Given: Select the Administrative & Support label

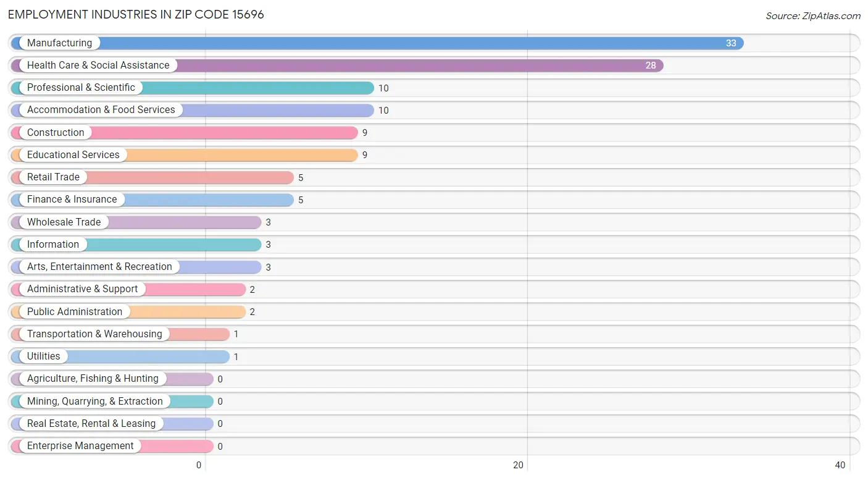Looking at the screenshot, I should pyautogui.click(x=83, y=289).
